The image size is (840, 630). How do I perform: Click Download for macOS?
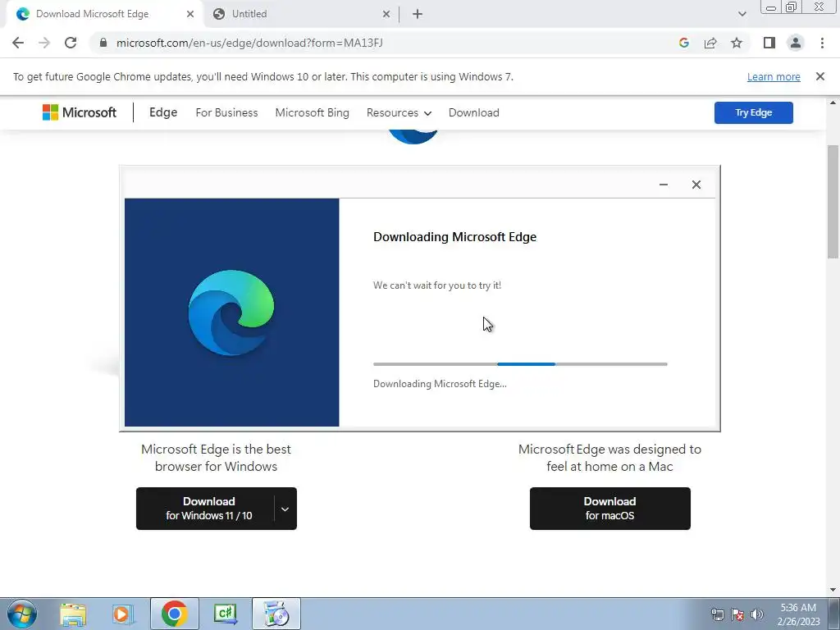[610, 509]
